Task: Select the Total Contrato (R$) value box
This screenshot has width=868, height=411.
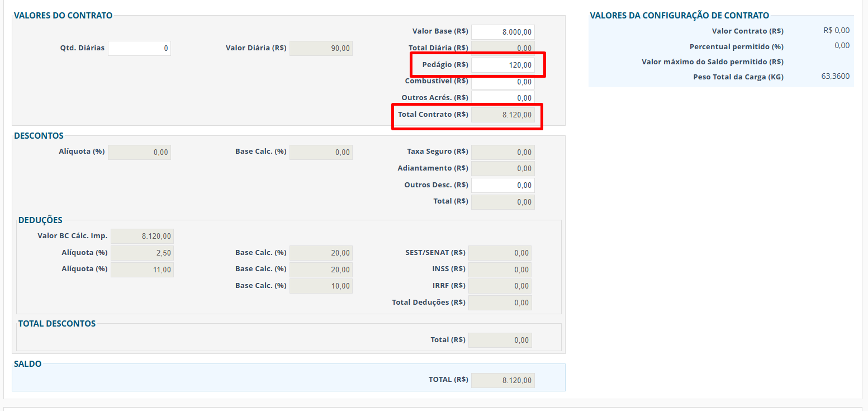Action: (x=502, y=115)
